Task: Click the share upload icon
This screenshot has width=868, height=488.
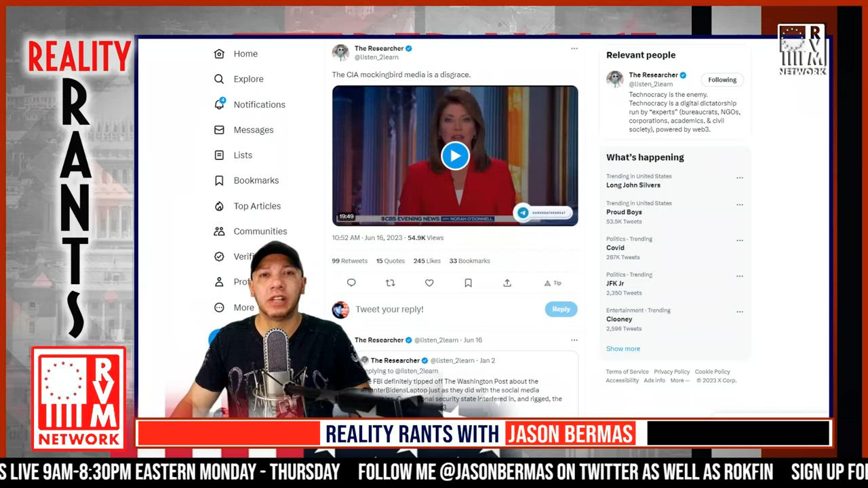Action: (507, 283)
